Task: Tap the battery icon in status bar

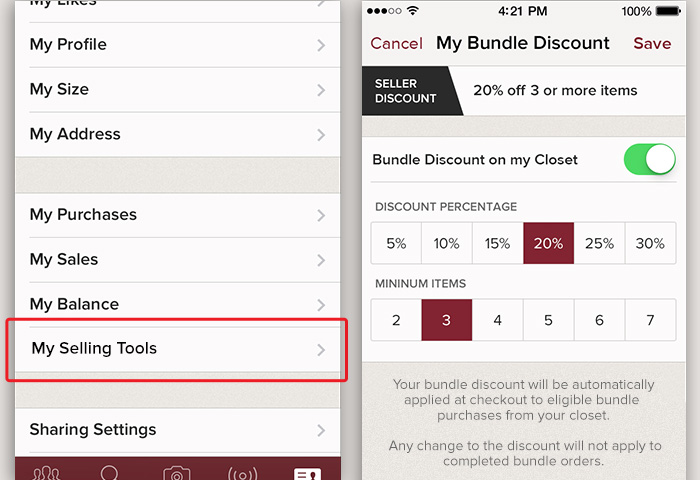Action: pos(667,12)
